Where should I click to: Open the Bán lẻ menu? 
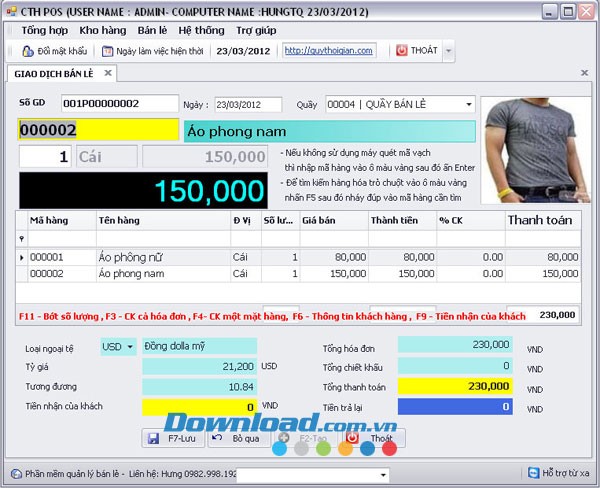click(152, 30)
